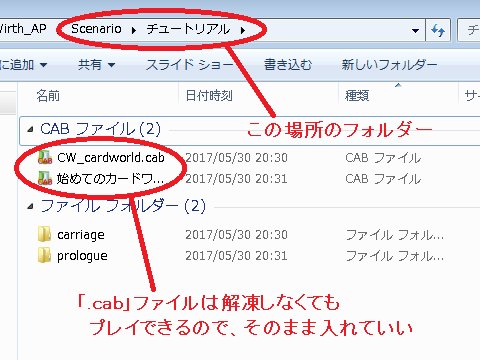The image size is (480, 360).
Task: Select the 始めてのカードワ... cab file icon
Action: (x=45, y=178)
